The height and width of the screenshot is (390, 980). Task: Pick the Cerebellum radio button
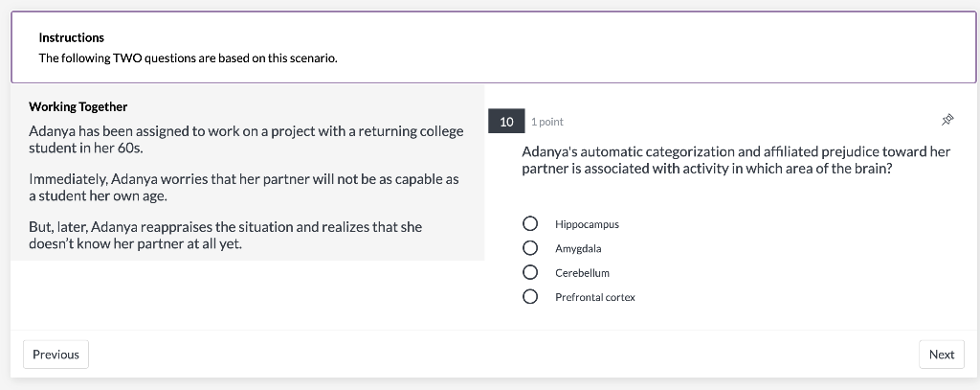[529, 272]
